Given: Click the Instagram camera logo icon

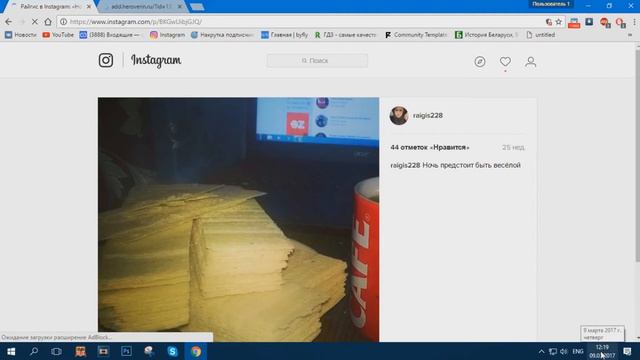Looking at the screenshot, I should coord(106,60).
